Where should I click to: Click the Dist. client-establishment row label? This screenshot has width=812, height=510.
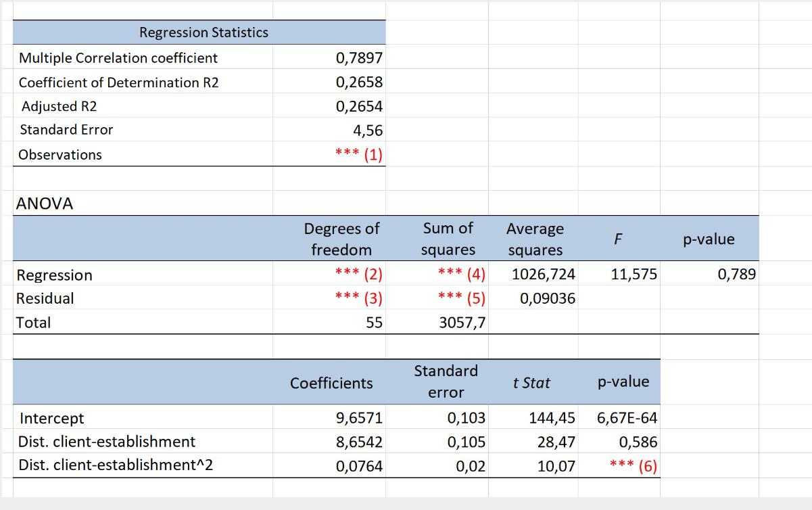click(101, 442)
